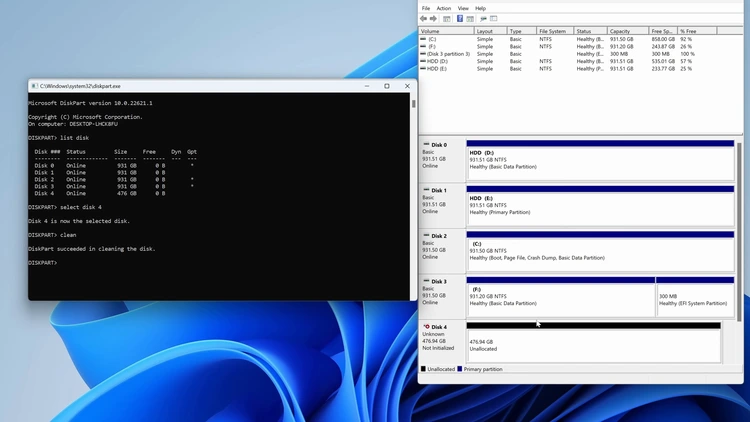Minimize the diskpart.exe console window
This screenshot has width=750, height=422.
(x=367, y=86)
